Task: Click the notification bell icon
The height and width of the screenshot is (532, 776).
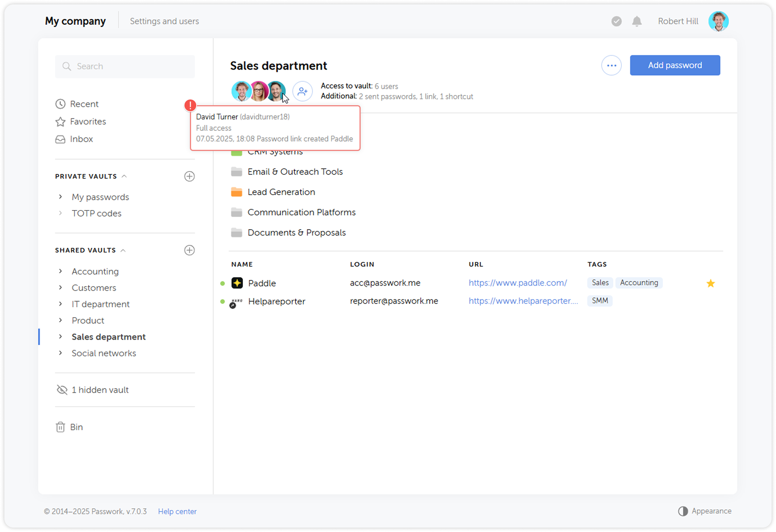Action: click(x=637, y=21)
